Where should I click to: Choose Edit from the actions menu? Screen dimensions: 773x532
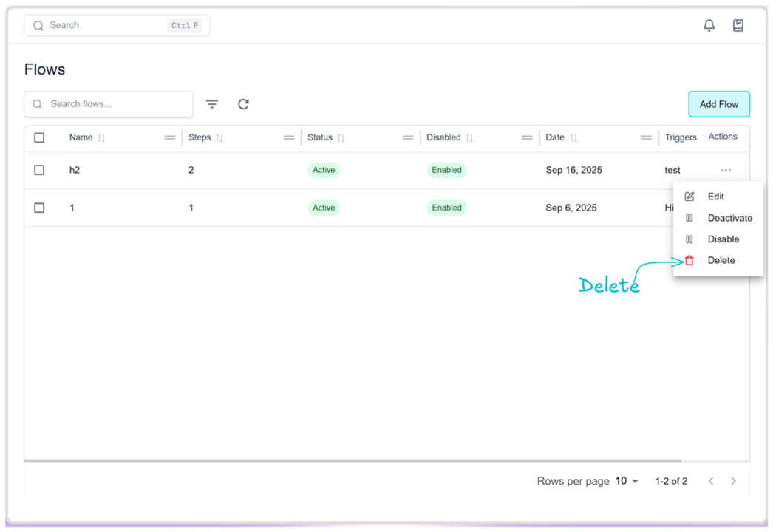715,197
